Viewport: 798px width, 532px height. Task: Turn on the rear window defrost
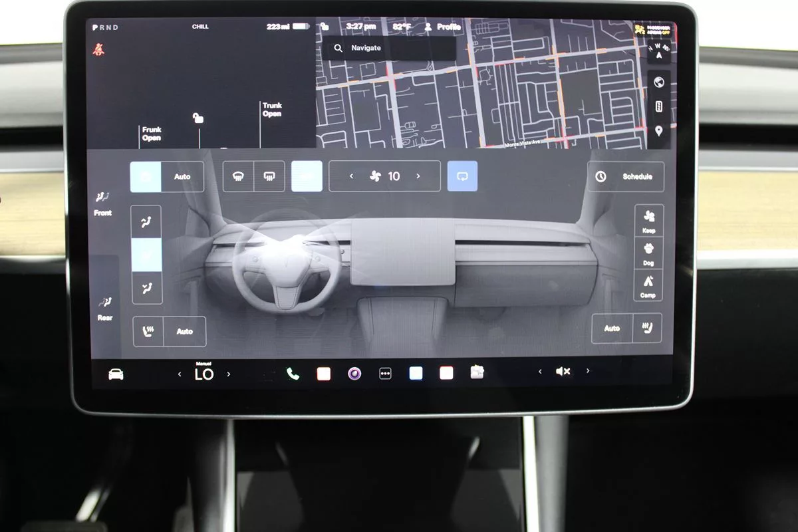click(x=269, y=177)
